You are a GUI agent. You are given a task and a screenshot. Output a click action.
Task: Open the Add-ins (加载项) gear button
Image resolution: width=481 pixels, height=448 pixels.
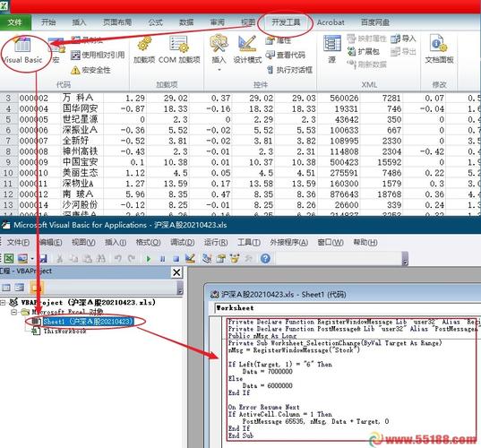tap(144, 50)
